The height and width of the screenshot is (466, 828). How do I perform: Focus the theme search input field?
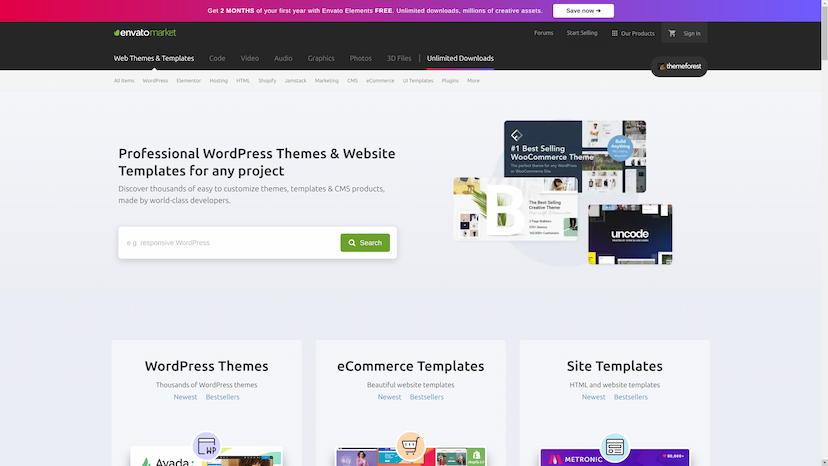(x=230, y=243)
